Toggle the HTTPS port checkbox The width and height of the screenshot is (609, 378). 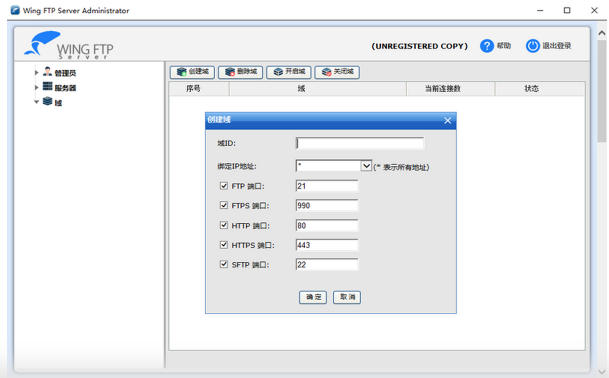tap(224, 244)
